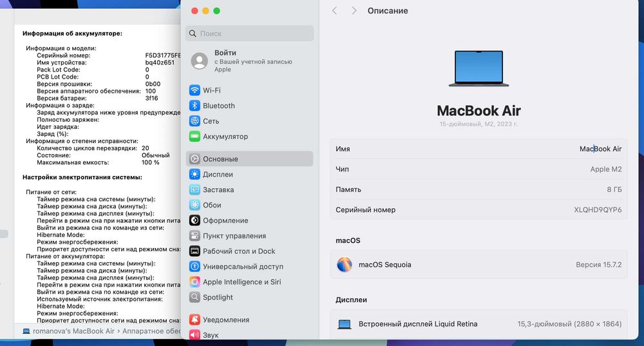Click Аппаратное обеспечение in path bar

[151, 331]
